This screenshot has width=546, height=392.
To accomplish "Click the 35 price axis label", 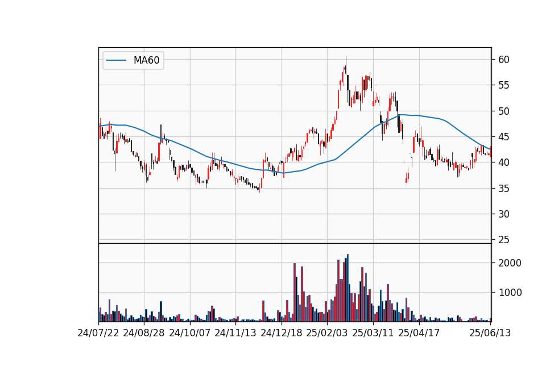I will point(503,189).
